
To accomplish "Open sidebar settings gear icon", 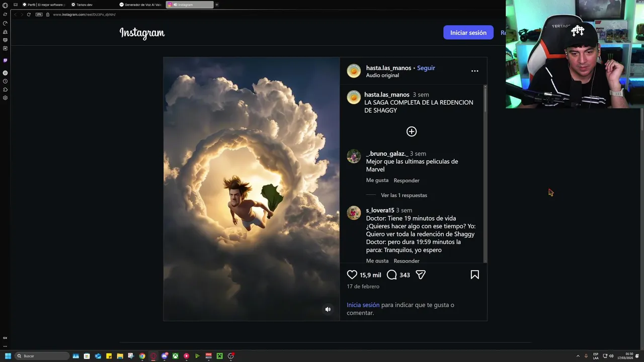I will coord(5,98).
